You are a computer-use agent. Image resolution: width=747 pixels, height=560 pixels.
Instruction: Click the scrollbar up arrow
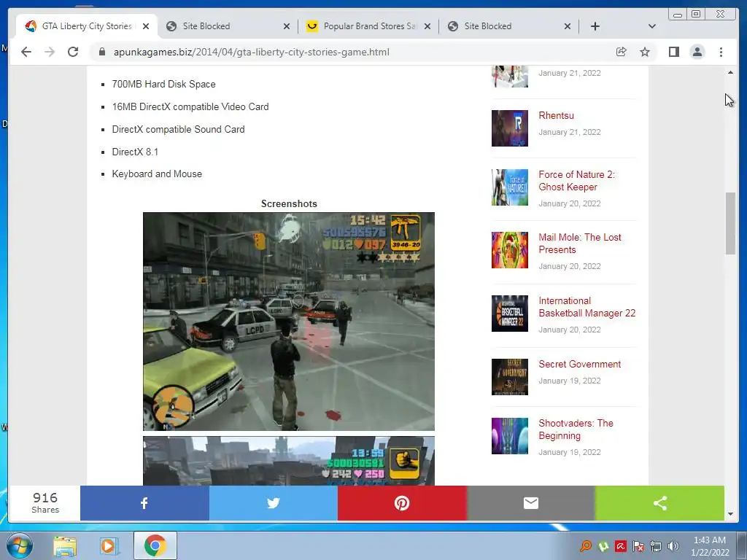click(730, 72)
